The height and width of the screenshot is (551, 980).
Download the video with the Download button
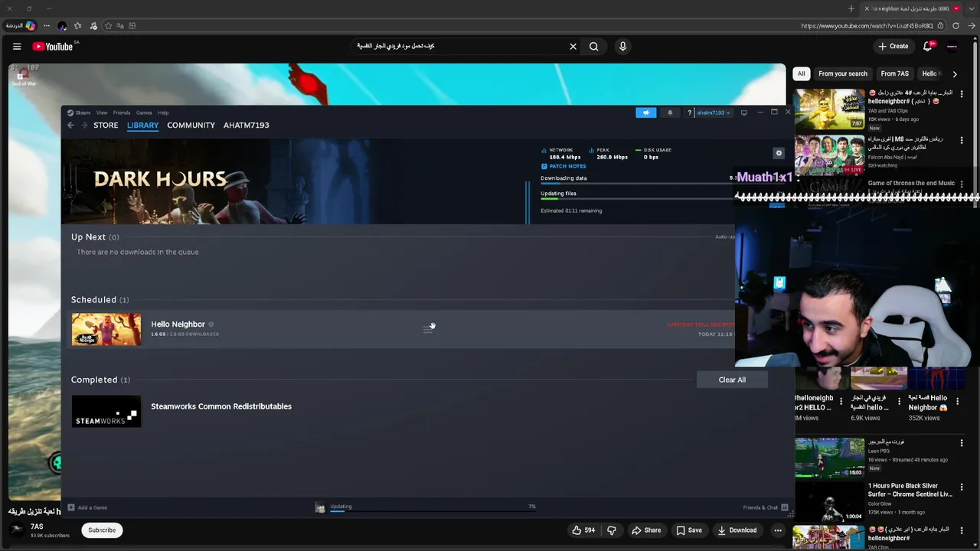pyautogui.click(x=737, y=530)
